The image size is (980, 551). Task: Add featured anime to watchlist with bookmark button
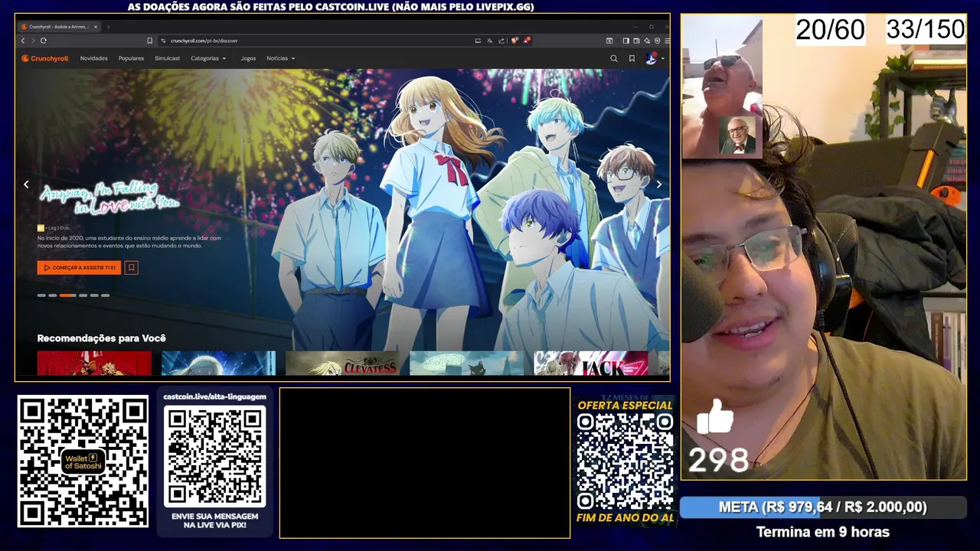132,268
